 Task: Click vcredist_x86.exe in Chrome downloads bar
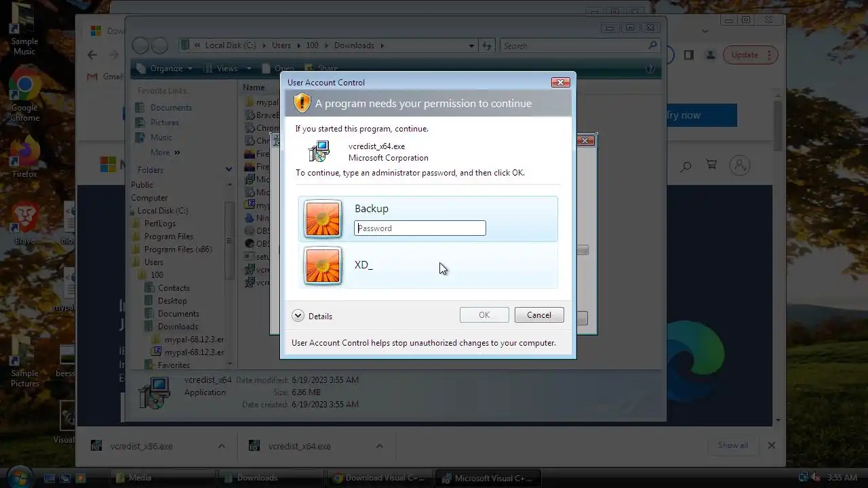tap(142, 446)
